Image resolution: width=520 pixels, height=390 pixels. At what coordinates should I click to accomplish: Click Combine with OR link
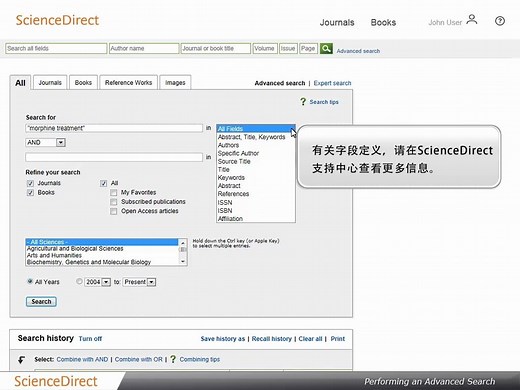[139, 359]
